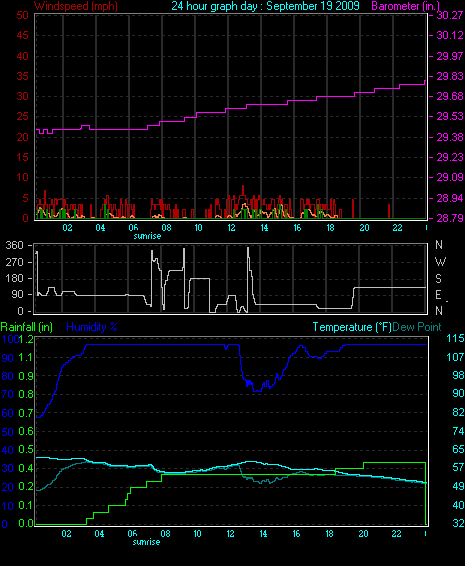Viewport: 465px width, 566px height.
Task: Click the Barometer (in.) axis title
Action: click(x=406, y=6)
